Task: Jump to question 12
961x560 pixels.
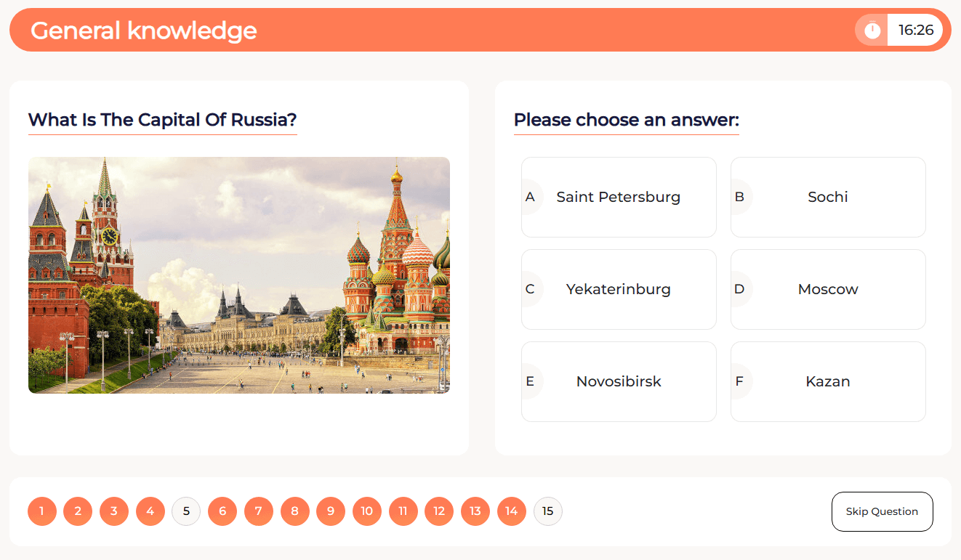Action: pos(439,511)
